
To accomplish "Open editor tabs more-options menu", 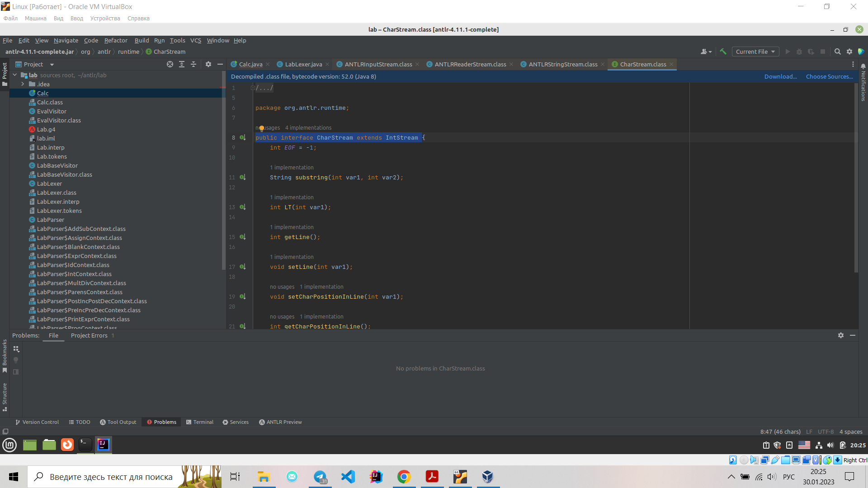I will [853, 64].
